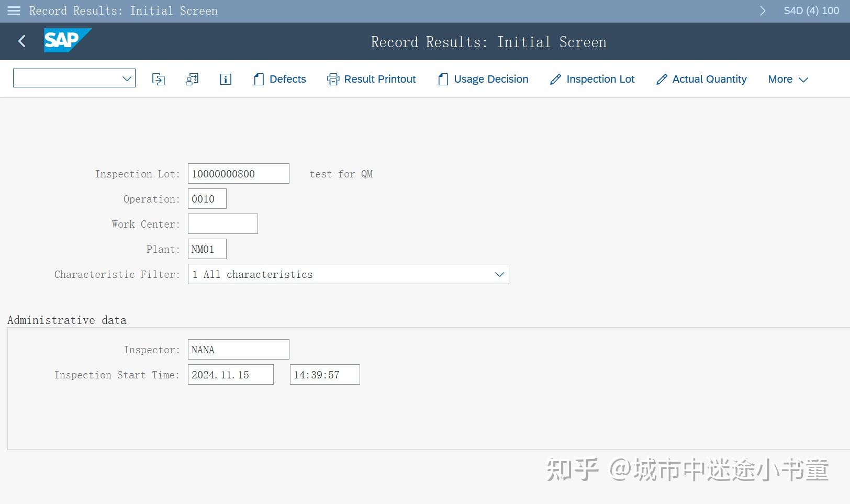
Task: Click the SAP logo
Action: tap(68, 41)
